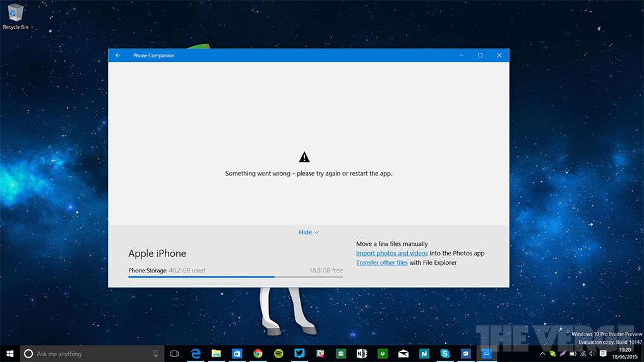Check battery status in the system tray

(x=573, y=353)
